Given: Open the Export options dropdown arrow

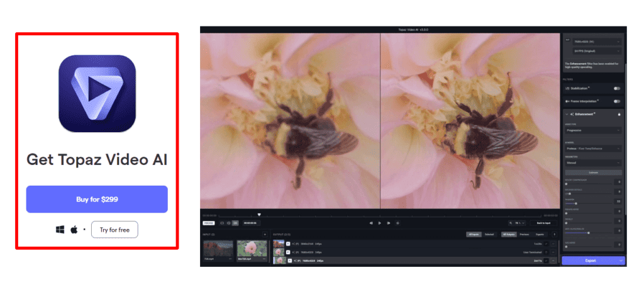Looking at the screenshot, I should [x=621, y=261].
